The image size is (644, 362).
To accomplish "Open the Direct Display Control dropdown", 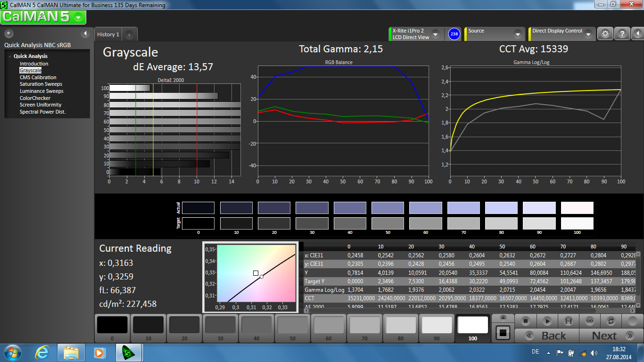I will 588,34.
